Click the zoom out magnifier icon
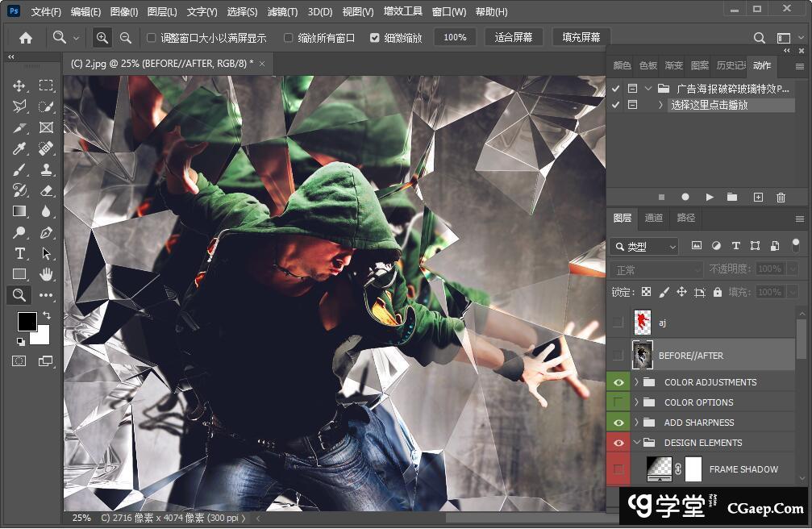Viewport: 812px width, 529px height. pos(126,37)
